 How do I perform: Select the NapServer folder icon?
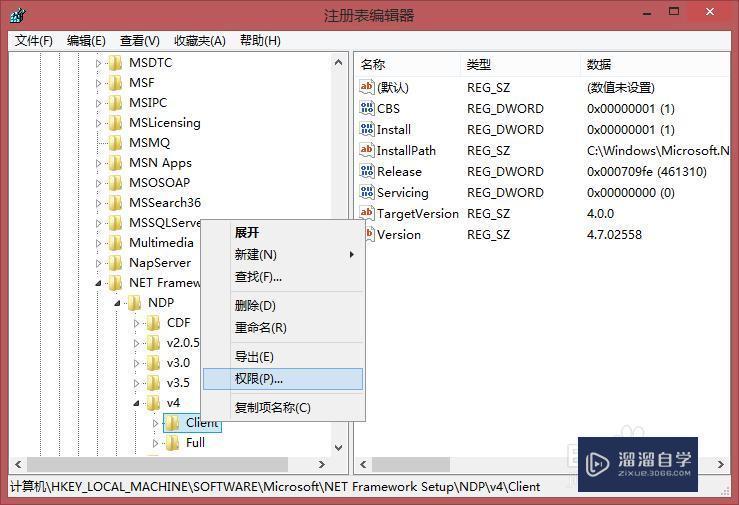click(x=115, y=263)
